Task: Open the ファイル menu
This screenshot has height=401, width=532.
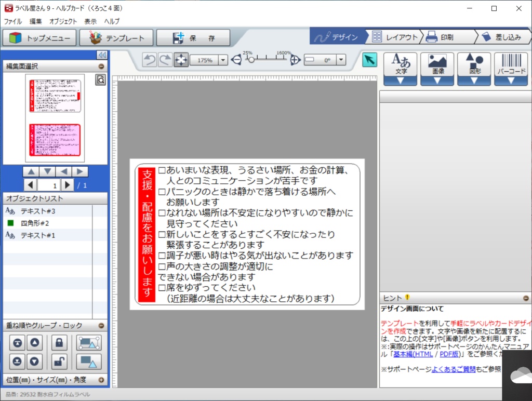Action: point(13,21)
